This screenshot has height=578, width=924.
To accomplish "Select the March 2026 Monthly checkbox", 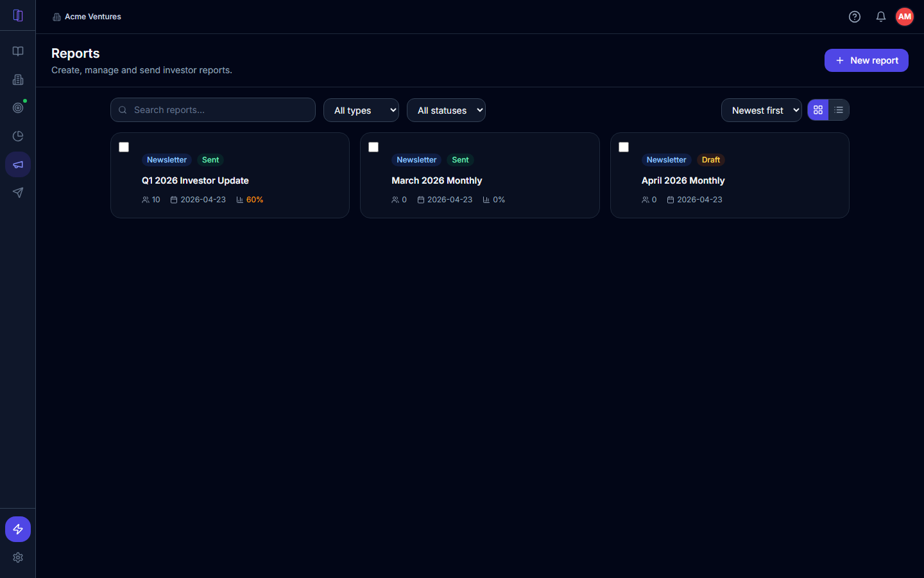I will 373,147.
